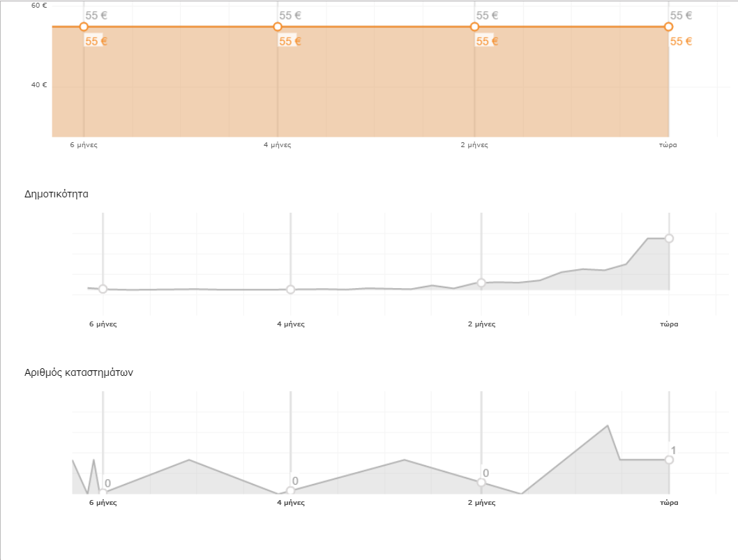
Task: Click the Δημοτικότητα chart point at τώρα
Action: (669, 239)
